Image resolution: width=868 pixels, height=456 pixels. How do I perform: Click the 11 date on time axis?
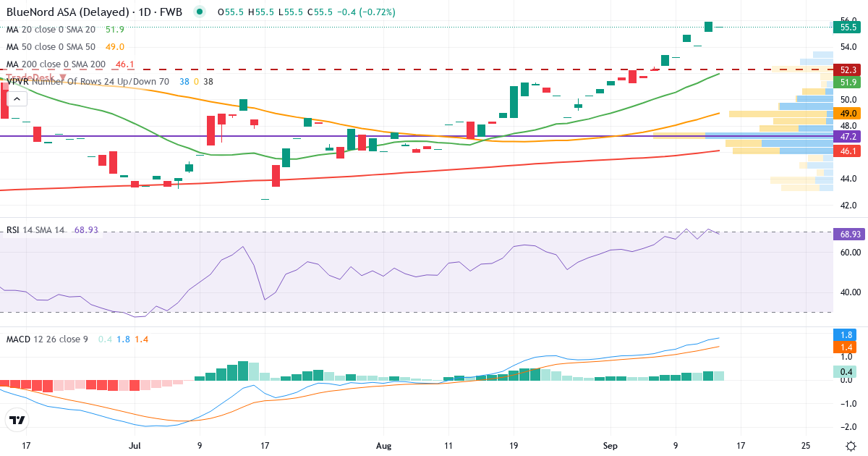449,446
